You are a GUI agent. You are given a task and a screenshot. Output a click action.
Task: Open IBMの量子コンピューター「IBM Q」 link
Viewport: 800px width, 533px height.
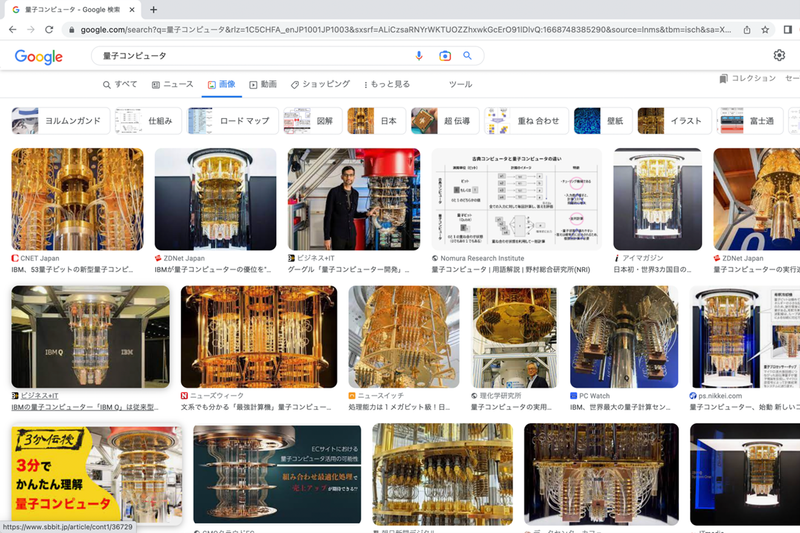coord(85,407)
